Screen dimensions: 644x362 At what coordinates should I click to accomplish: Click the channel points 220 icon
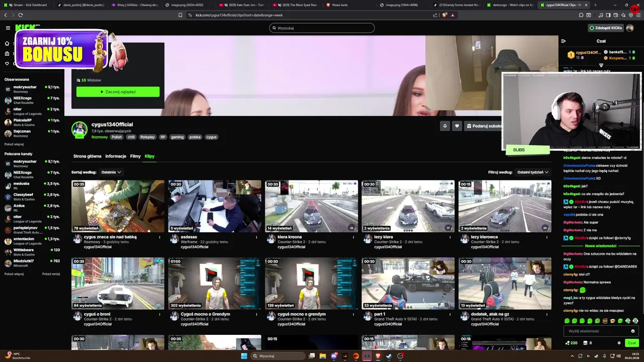tap(571, 343)
